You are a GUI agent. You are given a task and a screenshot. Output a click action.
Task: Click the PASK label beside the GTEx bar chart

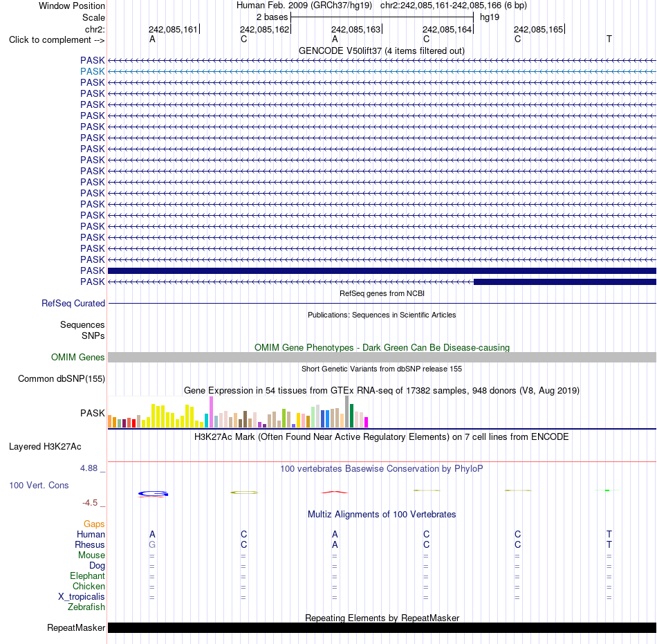[x=92, y=413]
